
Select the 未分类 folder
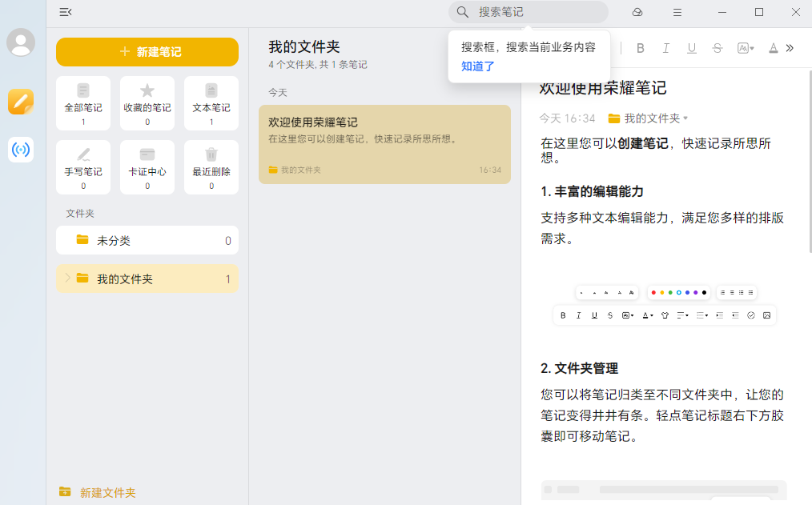[147, 240]
